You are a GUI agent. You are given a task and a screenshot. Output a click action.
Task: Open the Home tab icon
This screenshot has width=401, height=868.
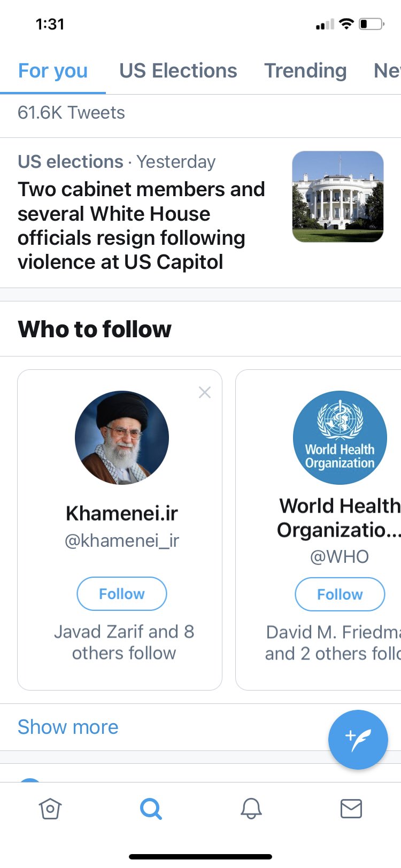(x=50, y=809)
